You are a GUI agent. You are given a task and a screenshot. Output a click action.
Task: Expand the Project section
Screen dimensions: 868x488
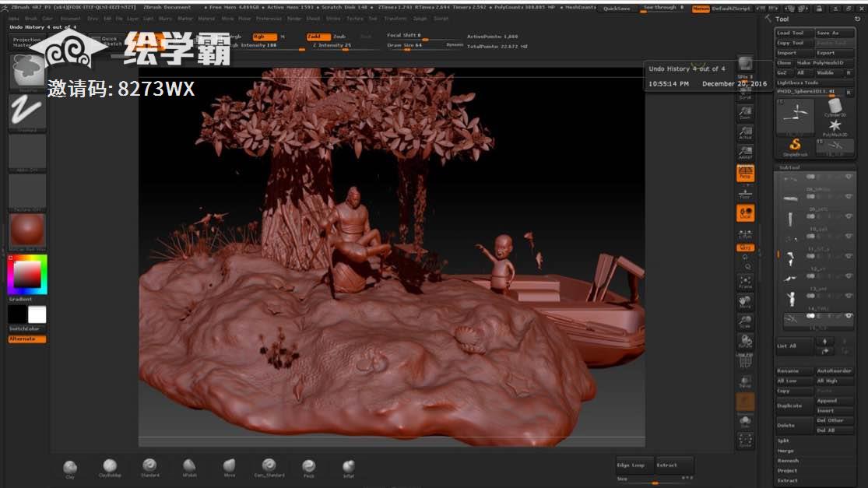click(x=787, y=471)
